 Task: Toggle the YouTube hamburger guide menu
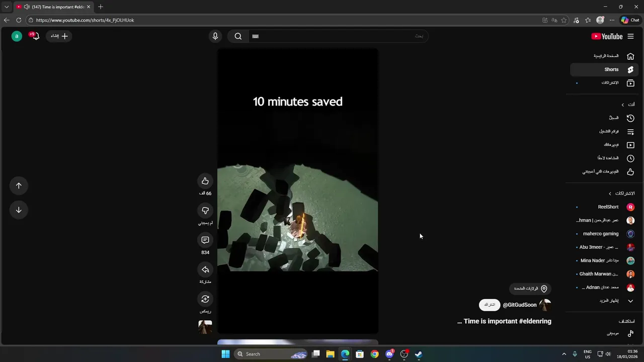[630, 36]
